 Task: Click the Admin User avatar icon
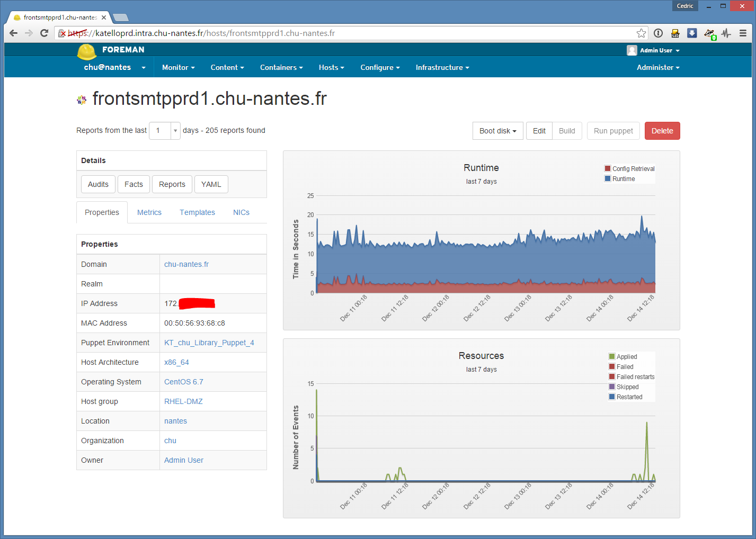(x=632, y=50)
